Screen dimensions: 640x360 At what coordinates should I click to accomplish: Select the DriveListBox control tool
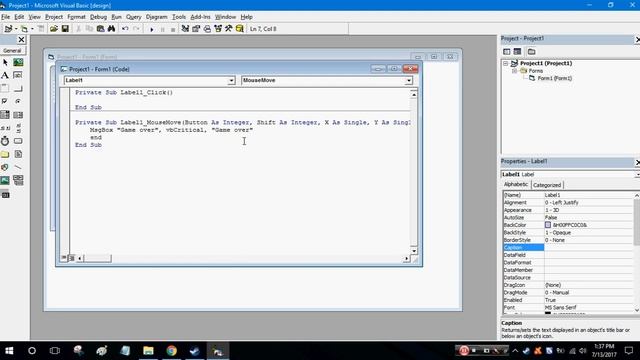(x=18, y=141)
